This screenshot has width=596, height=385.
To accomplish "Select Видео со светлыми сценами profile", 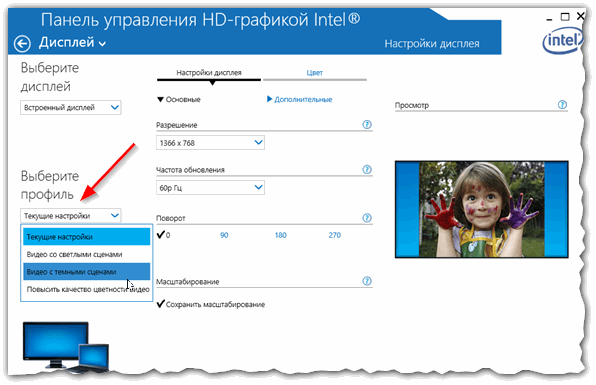I will click(87, 254).
